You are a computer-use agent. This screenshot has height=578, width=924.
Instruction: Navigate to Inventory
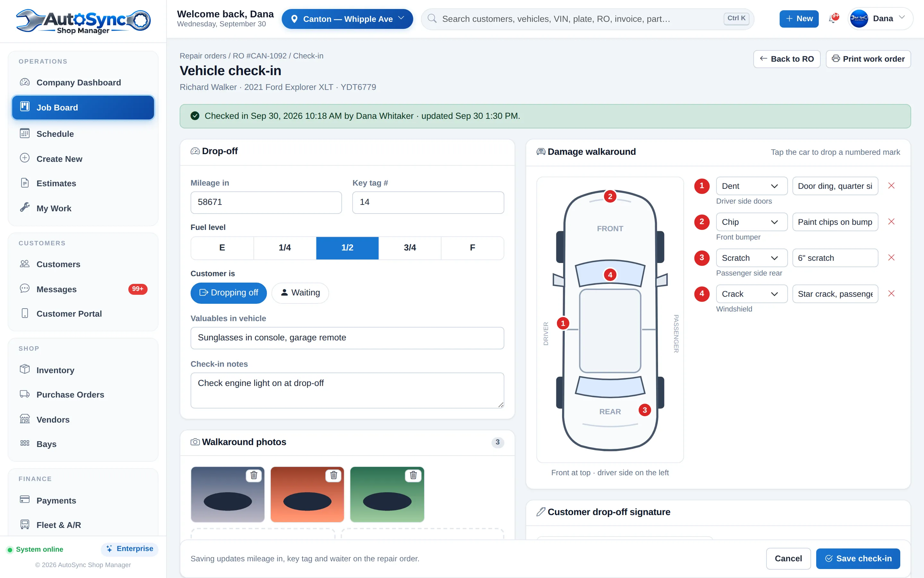[x=83, y=370]
